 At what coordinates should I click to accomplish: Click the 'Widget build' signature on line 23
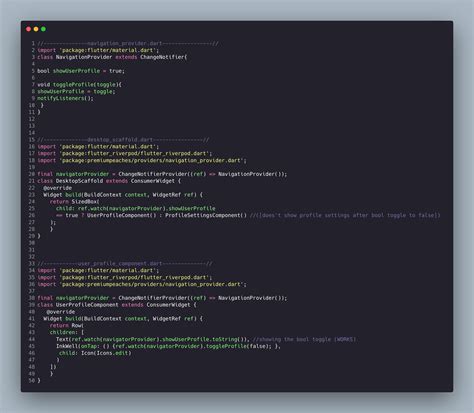[123, 195]
